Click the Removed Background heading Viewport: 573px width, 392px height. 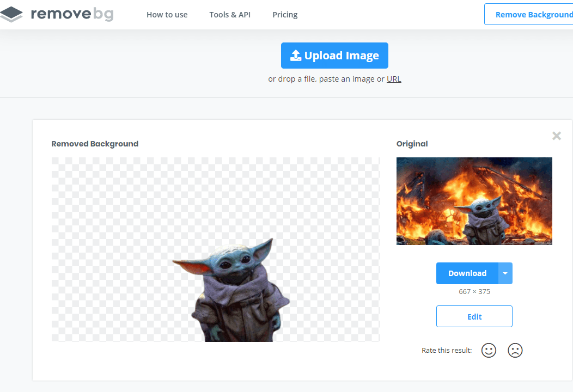point(95,144)
